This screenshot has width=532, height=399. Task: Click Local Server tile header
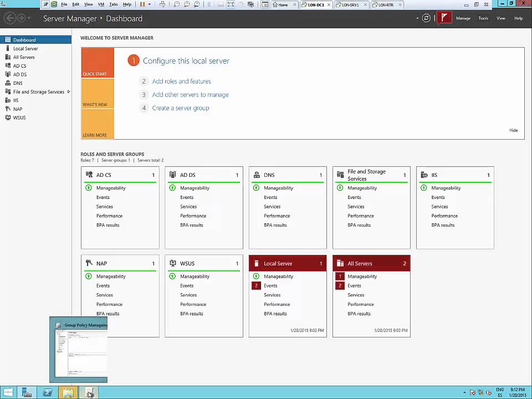[288, 263]
